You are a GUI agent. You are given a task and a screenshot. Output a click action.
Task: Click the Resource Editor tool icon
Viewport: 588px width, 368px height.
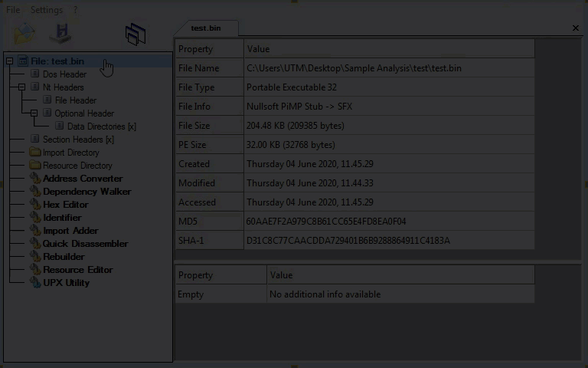(35, 269)
